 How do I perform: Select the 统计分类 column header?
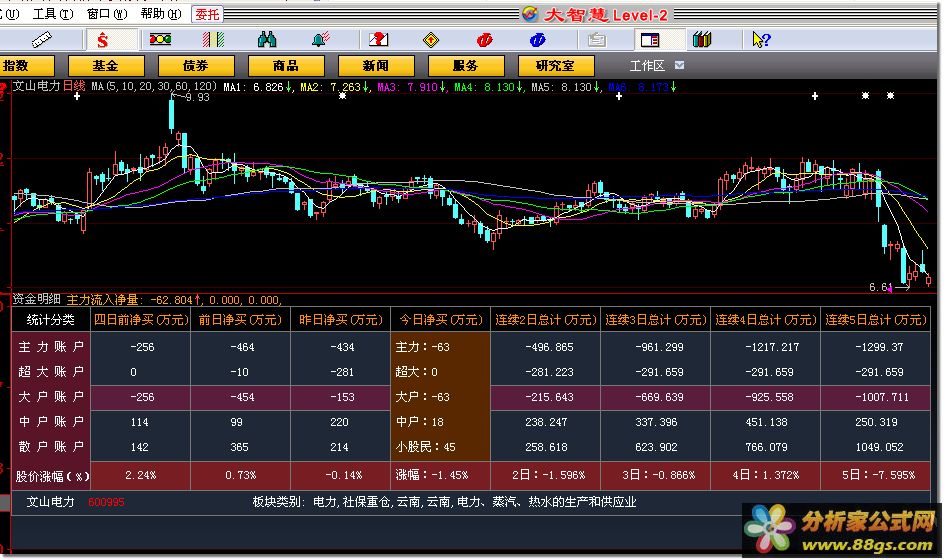coord(51,320)
